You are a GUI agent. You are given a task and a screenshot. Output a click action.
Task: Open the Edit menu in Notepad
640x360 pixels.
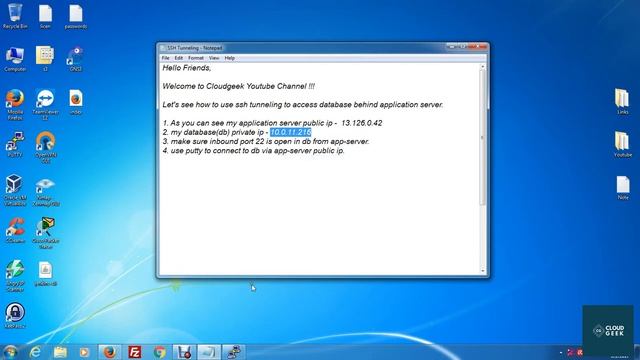(x=179, y=58)
